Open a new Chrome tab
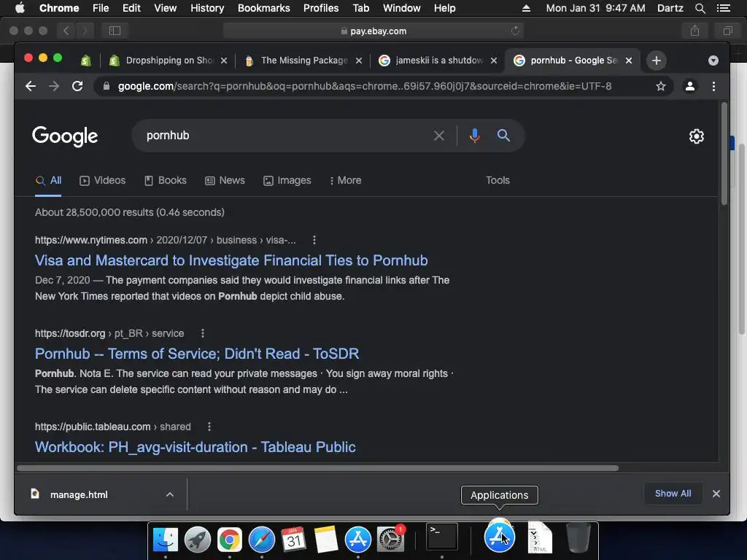The image size is (747, 560). pyautogui.click(x=656, y=61)
